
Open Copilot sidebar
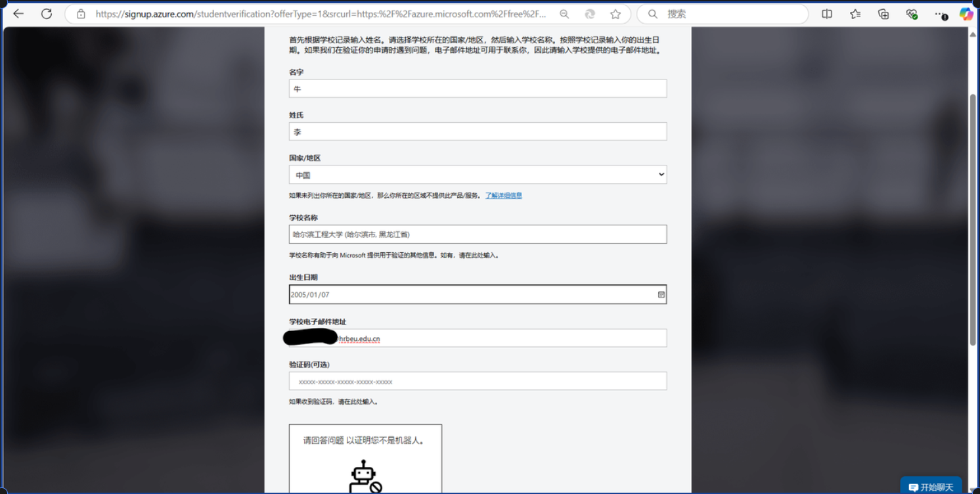pyautogui.click(x=966, y=14)
